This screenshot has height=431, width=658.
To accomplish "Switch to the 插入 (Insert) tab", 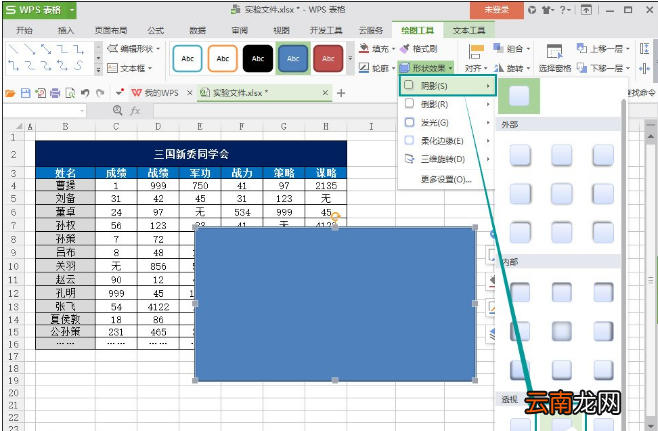I will pos(66,30).
